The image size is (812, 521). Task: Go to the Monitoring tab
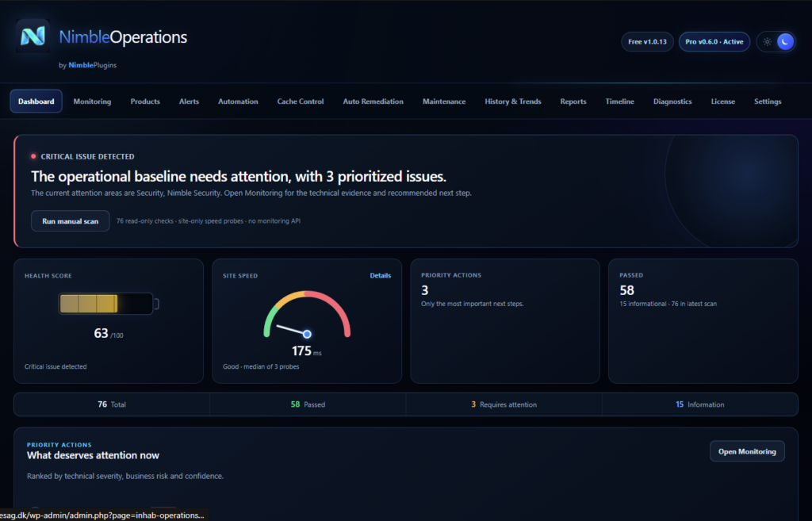(x=92, y=102)
